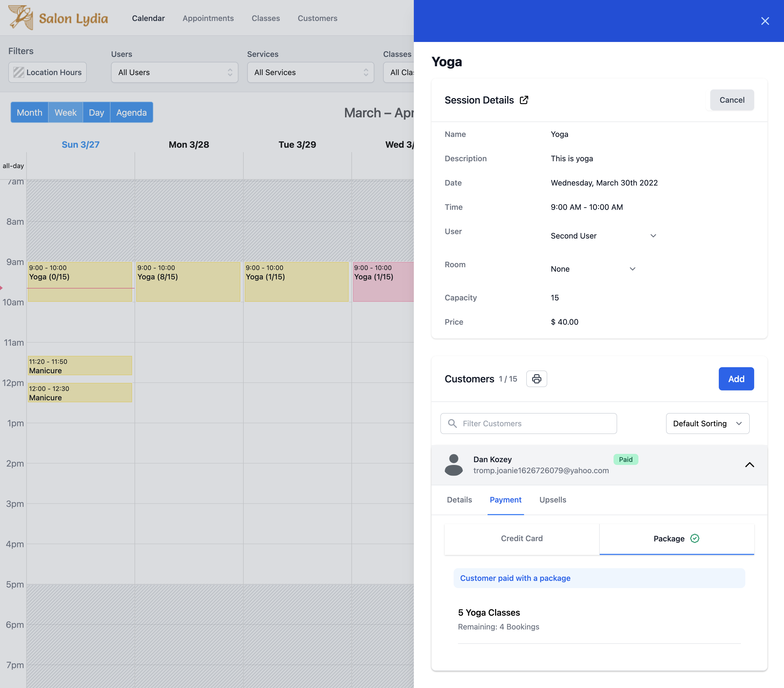The image size is (784, 688).
Task: Click the Add customer button
Action: click(x=736, y=379)
